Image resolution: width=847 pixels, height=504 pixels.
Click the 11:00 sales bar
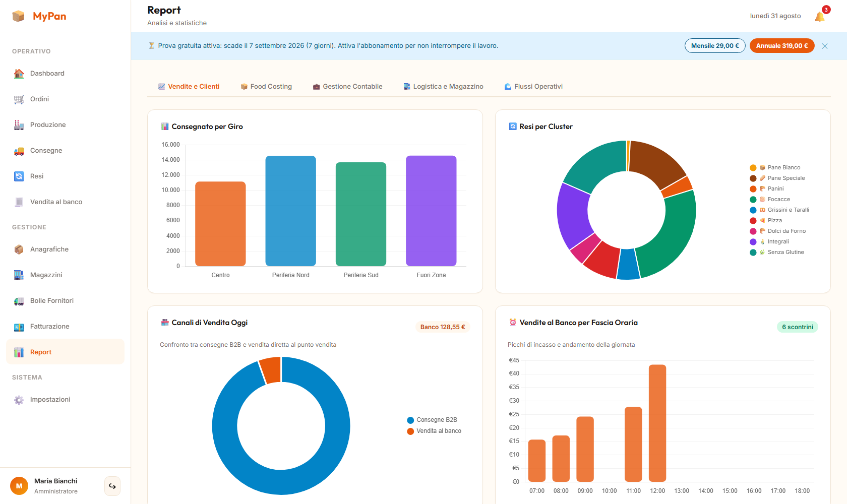coord(633,445)
